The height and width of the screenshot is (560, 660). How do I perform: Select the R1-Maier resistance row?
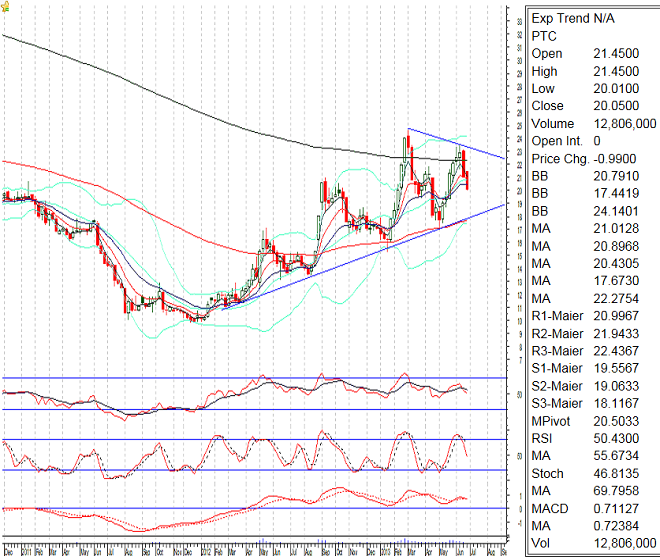click(592, 316)
